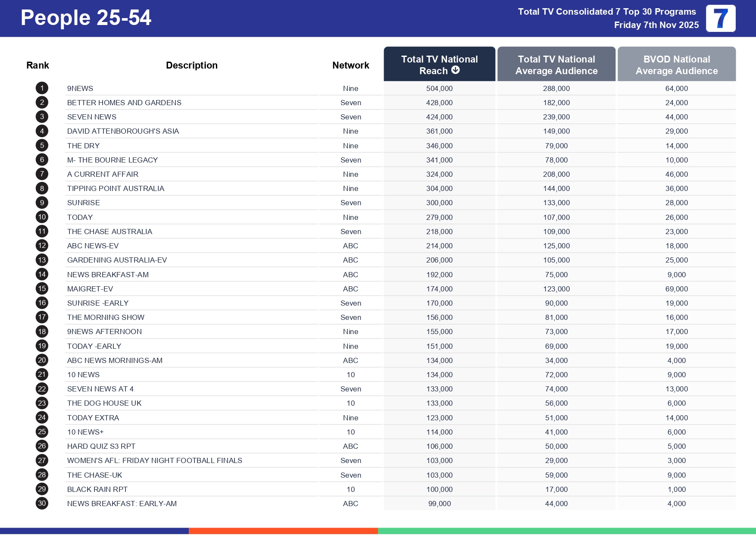Screen dimensions: 756x535
Task: Click rank 30 badge beside NEWS BREAKFAST: EARLY-AM
Action: [41, 503]
